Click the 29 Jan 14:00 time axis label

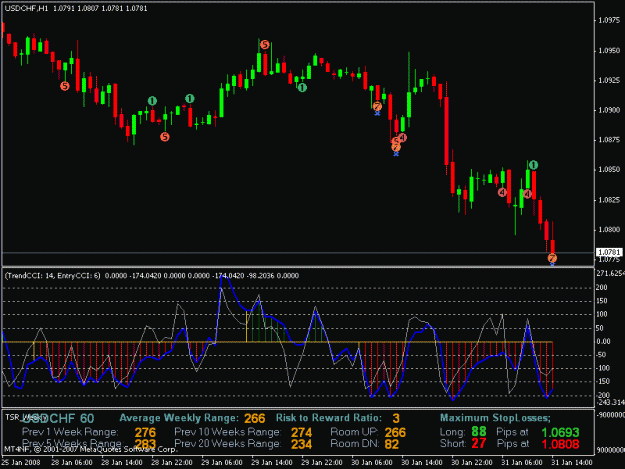coord(272,463)
